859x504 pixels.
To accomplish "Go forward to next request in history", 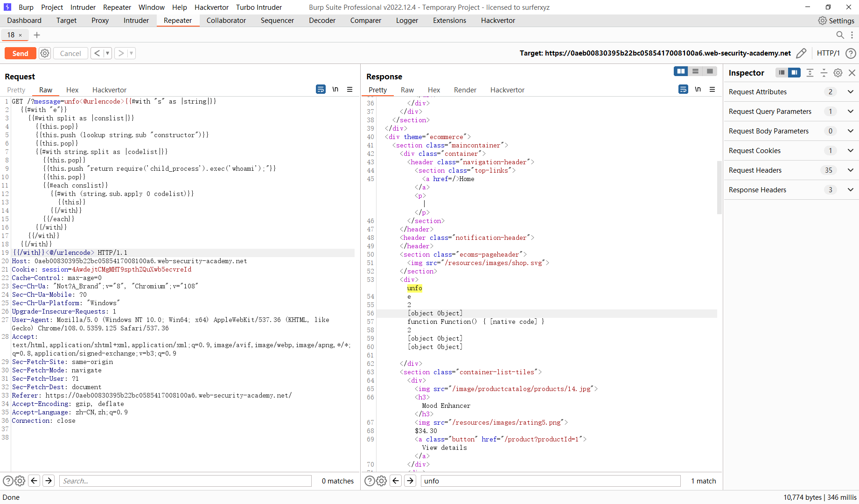I will tap(121, 53).
